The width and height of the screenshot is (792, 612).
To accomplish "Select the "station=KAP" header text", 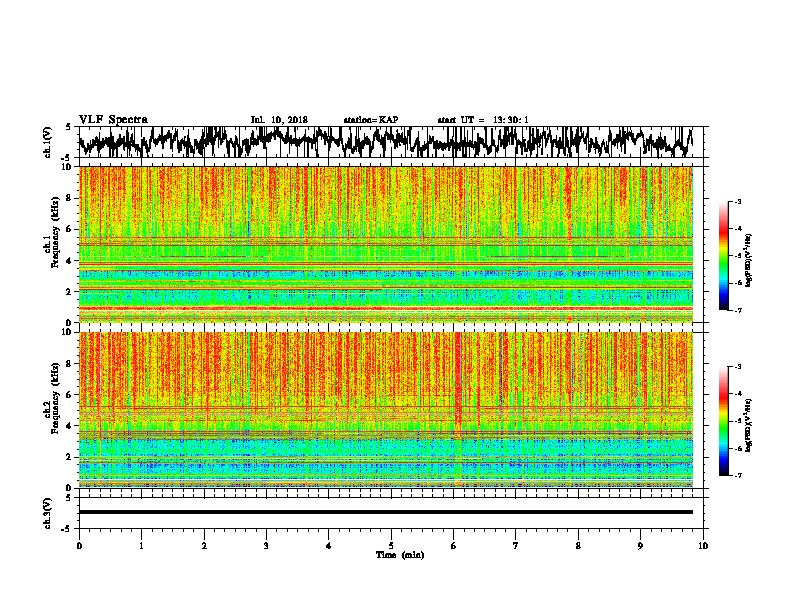I will click(x=371, y=120).
